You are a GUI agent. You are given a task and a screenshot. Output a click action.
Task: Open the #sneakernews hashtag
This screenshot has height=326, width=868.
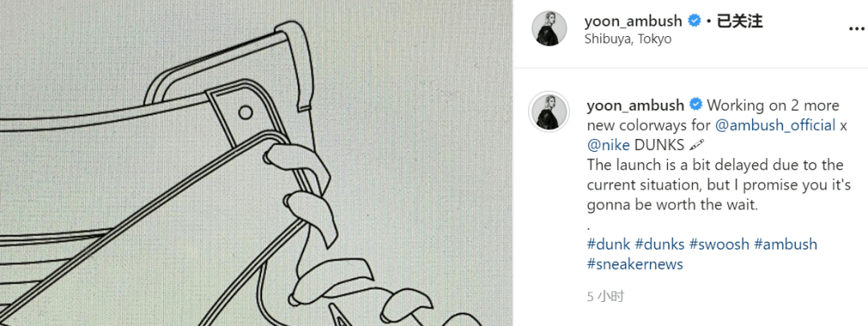(x=635, y=264)
